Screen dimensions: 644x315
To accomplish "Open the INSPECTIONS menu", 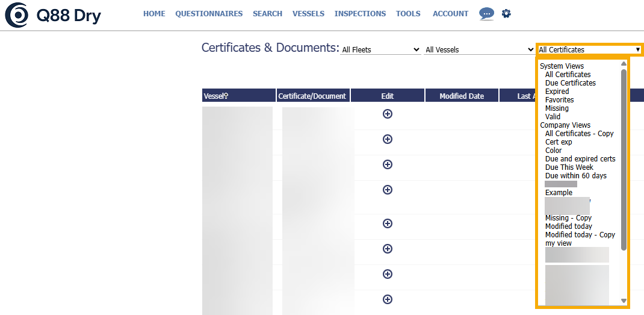I will click(360, 14).
